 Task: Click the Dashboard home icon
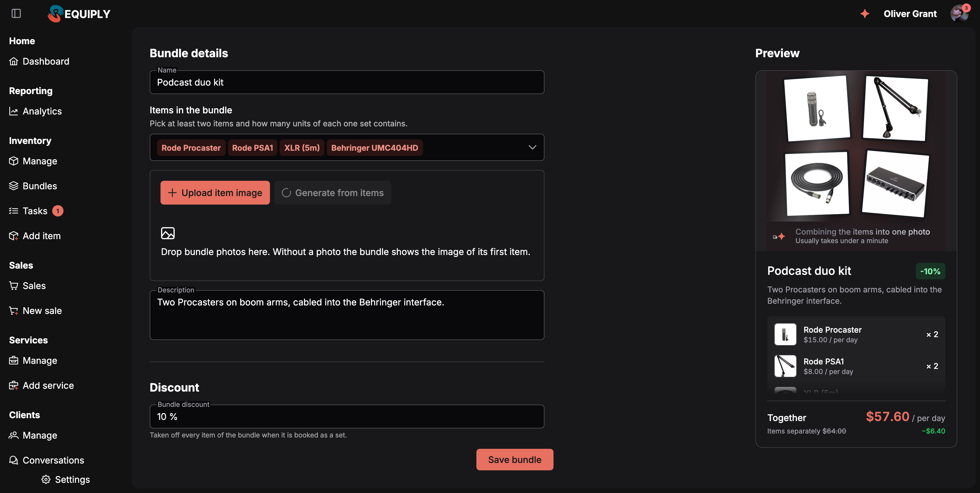(14, 61)
